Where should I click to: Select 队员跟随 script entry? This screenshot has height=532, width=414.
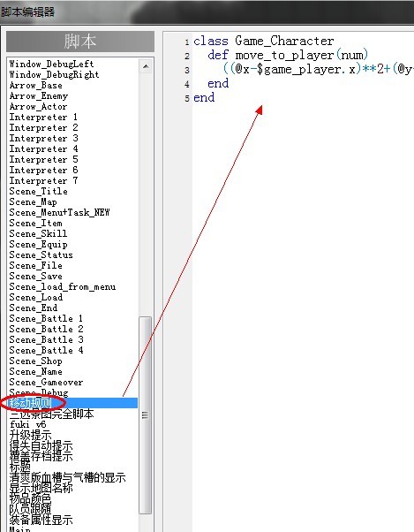pos(31,509)
